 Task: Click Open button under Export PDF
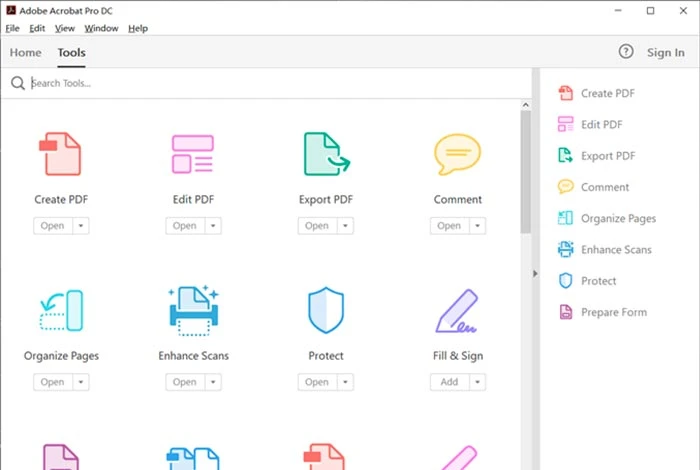(317, 226)
